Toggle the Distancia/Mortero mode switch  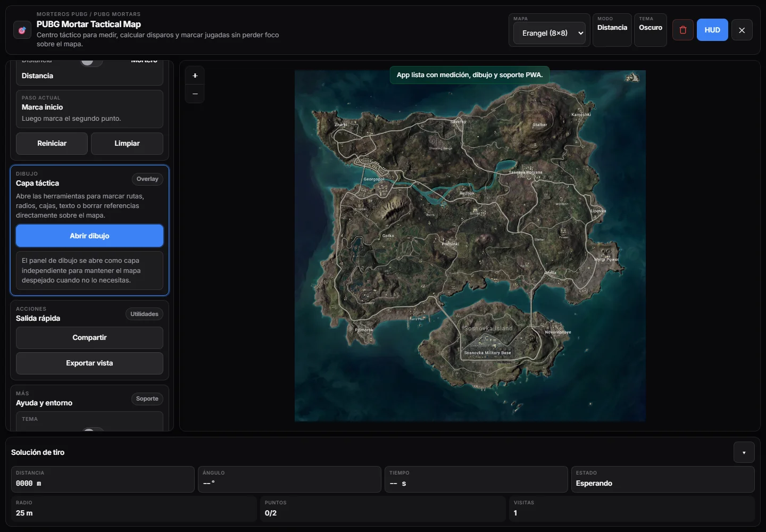point(91,61)
